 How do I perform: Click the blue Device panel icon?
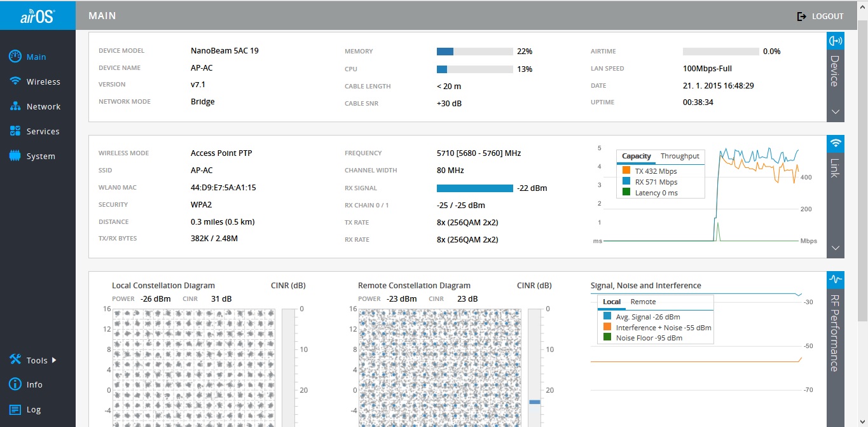[835, 41]
